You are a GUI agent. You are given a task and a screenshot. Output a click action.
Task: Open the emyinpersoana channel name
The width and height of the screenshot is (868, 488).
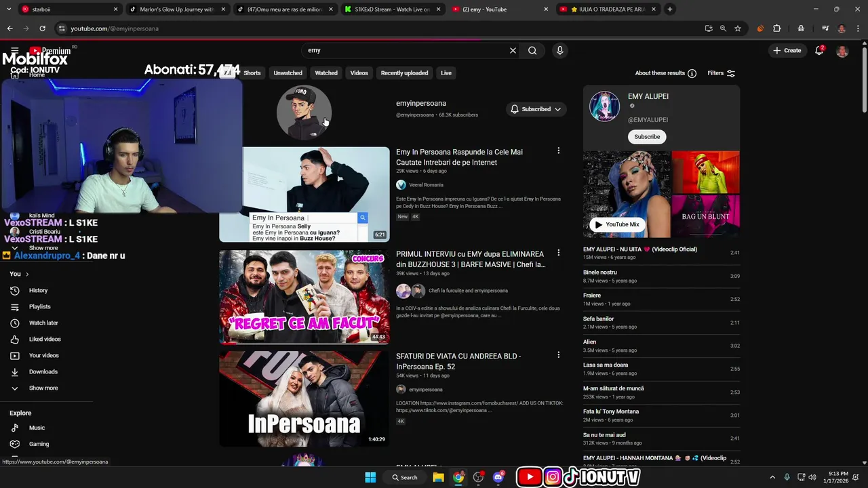[421, 104]
